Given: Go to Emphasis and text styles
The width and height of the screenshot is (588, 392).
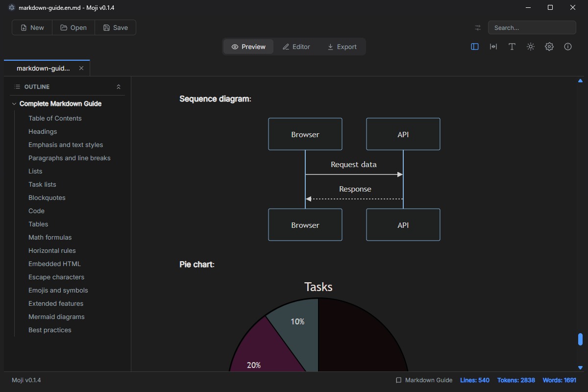Looking at the screenshot, I should (66, 145).
